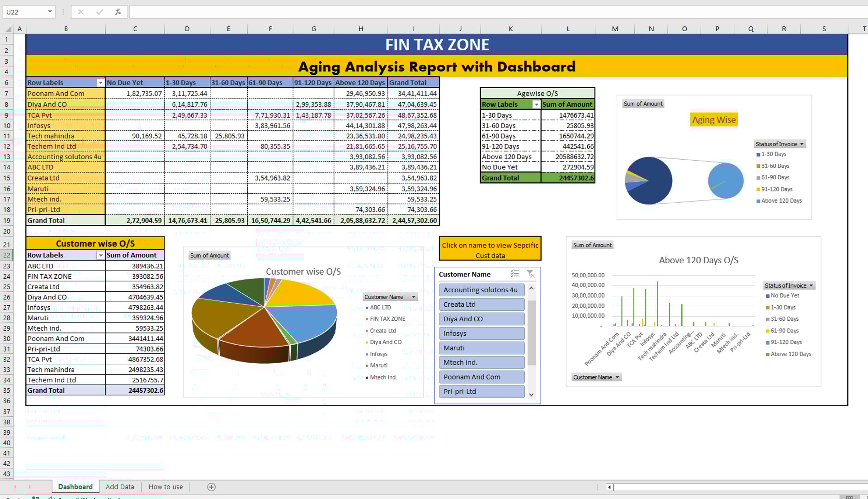The width and height of the screenshot is (868, 499).
Task: Click the Insert Function fx icon
Action: click(x=118, y=12)
